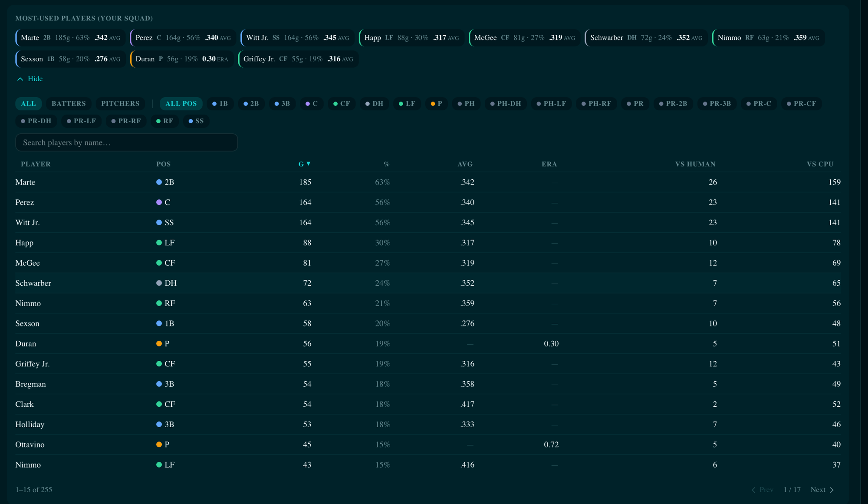The height and width of the screenshot is (504, 868).
Task: Filter by LF position chip
Action: (x=407, y=103)
